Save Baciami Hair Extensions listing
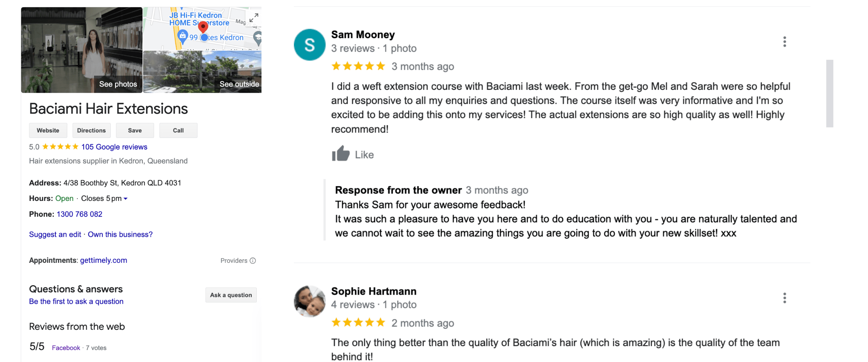The width and height of the screenshot is (868, 362). [x=135, y=130]
